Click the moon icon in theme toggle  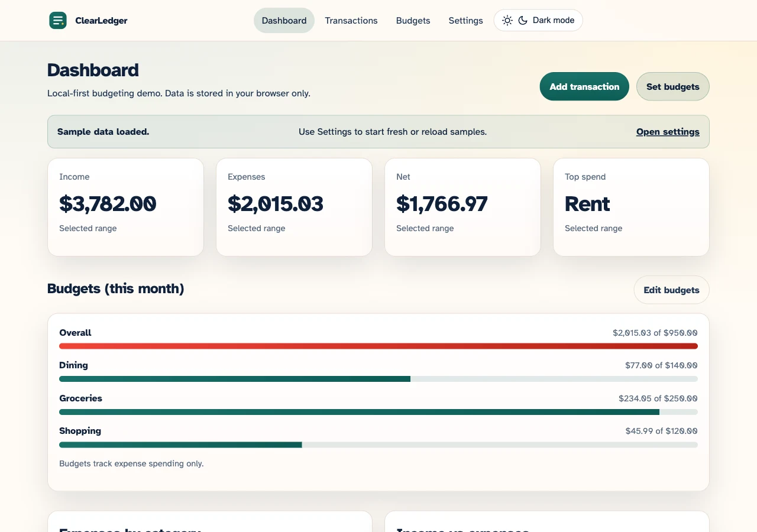[523, 21]
